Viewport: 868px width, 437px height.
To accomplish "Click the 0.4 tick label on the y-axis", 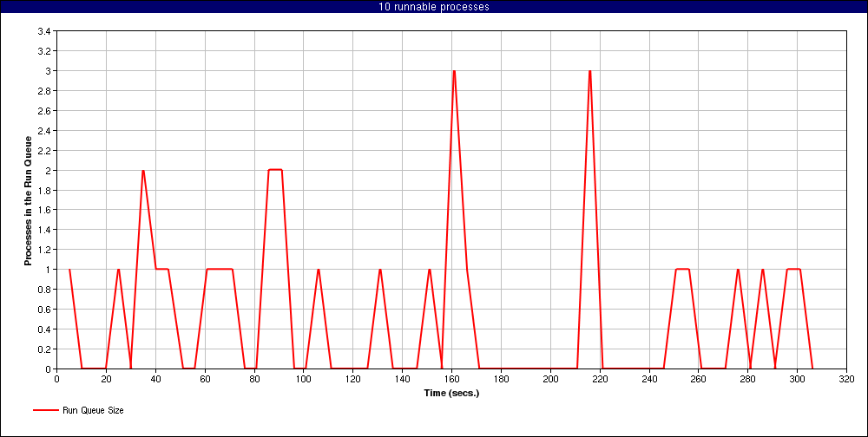I will click(44, 329).
